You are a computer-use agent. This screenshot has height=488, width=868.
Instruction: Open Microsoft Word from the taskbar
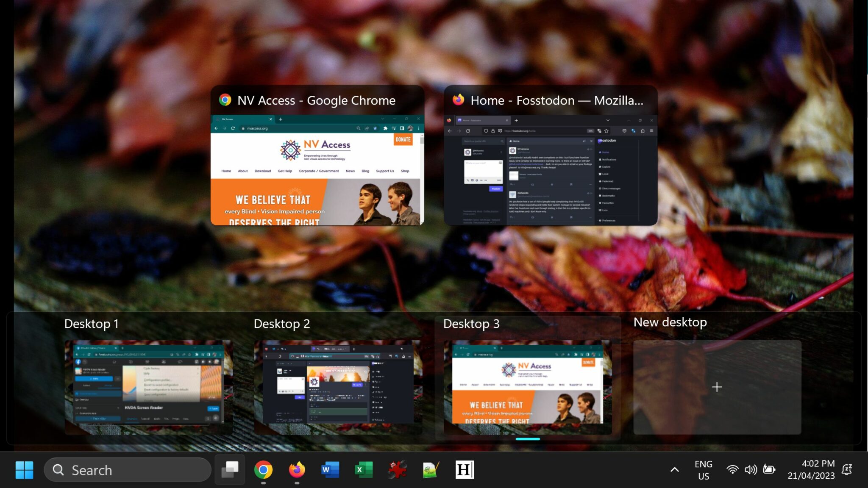[x=330, y=470]
